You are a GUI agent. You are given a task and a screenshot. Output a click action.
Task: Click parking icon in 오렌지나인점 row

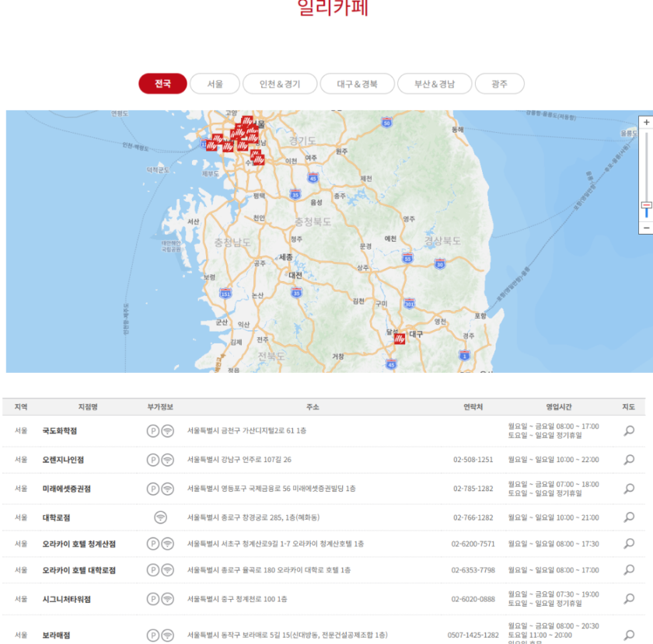coord(153,460)
